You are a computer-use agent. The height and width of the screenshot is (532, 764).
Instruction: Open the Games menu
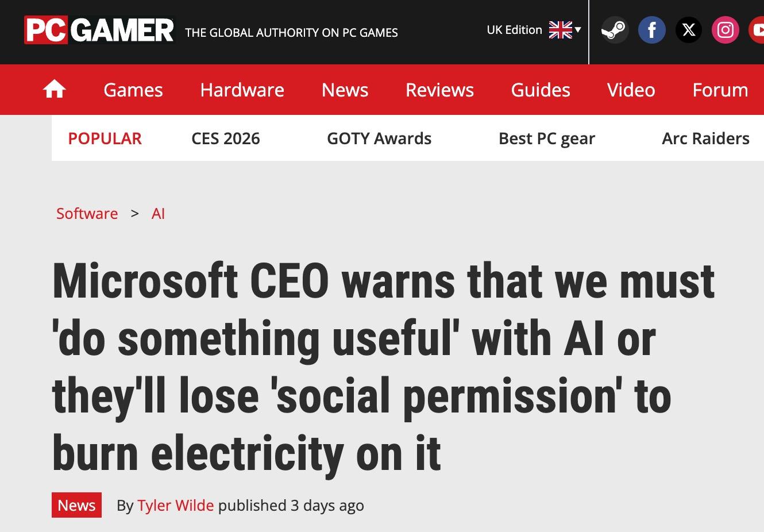coord(133,90)
